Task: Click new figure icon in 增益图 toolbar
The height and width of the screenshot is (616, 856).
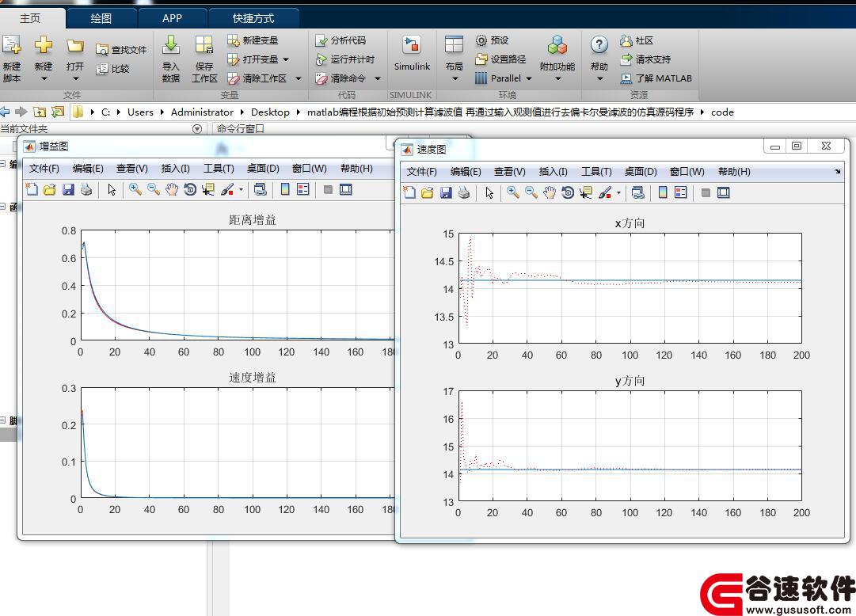Action: (32, 189)
